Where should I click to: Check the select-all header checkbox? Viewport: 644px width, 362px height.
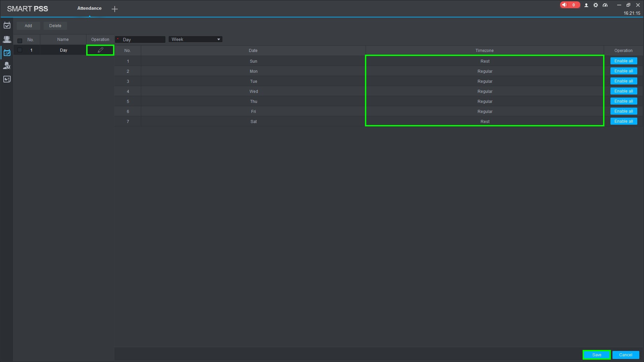point(20,41)
